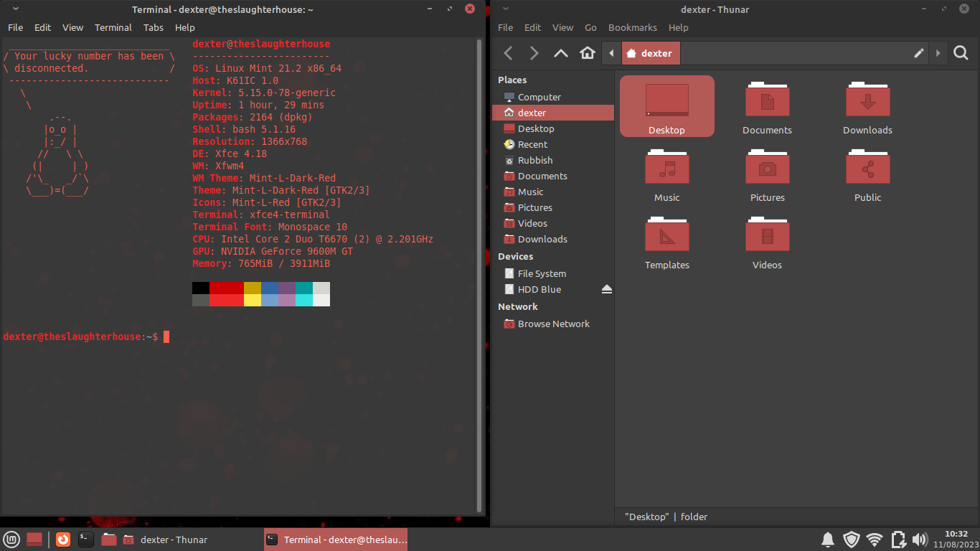Navigate up to the parent folder

[x=561, y=53]
